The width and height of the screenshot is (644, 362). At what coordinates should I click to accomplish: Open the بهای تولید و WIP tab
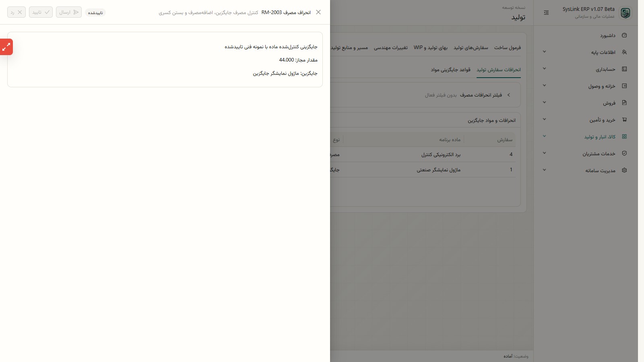tap(431, 47)
